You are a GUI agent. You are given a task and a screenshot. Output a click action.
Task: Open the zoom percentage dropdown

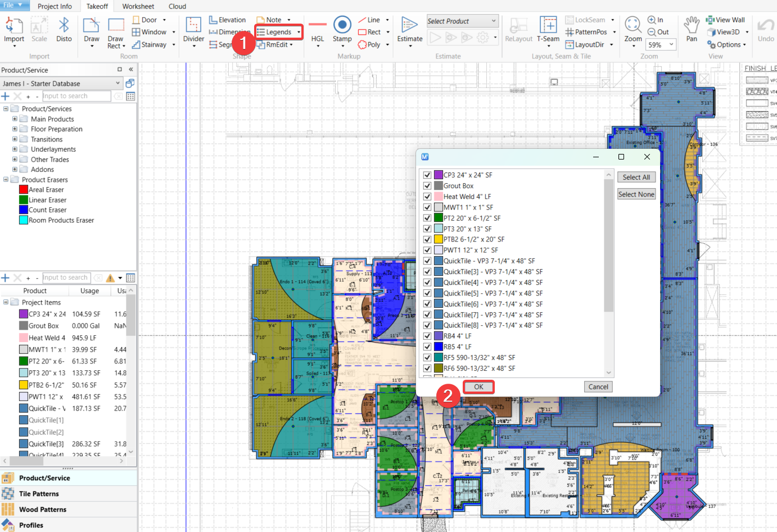[x=671, y=45]
